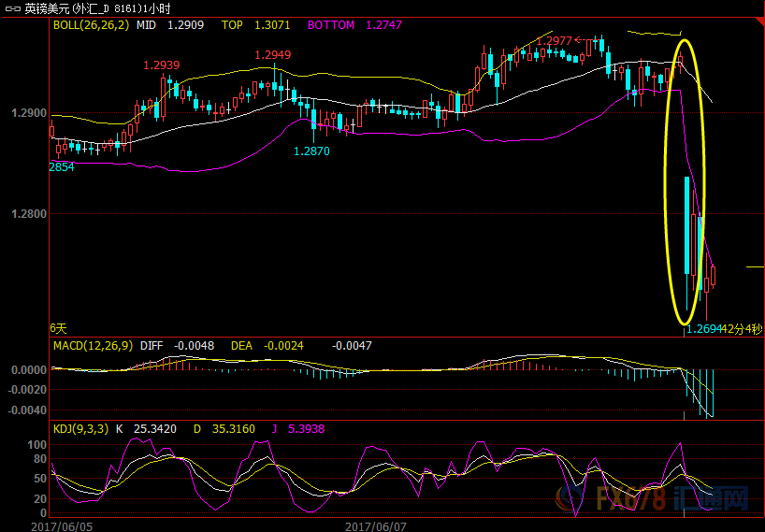Click the 6天 time span label
This screenshot has height=532, width=765.
59,329
